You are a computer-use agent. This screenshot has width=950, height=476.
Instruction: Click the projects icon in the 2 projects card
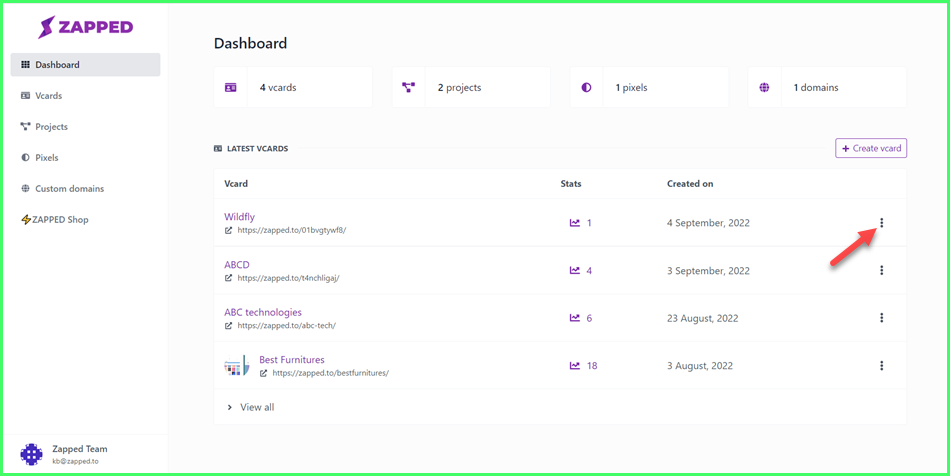point(408,88)
